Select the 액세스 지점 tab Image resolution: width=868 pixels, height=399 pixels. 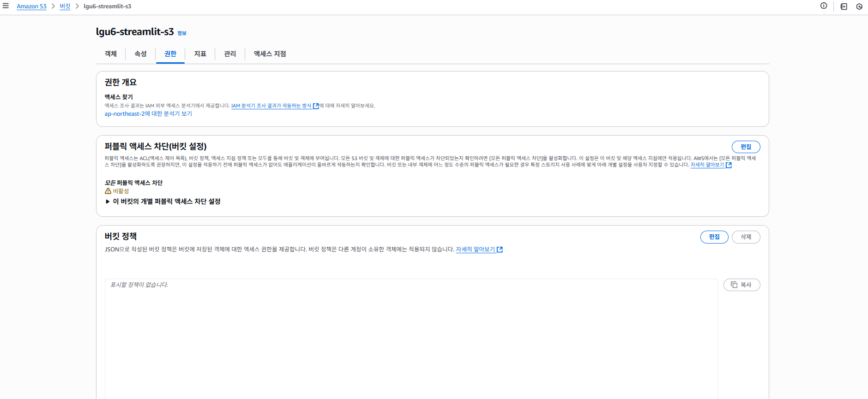[270, 54]
